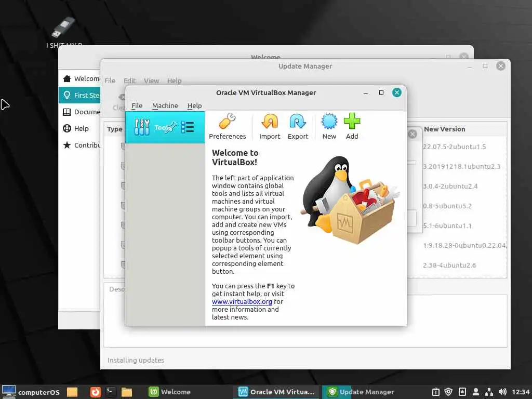The height and width of the screenshot is (399, 532).
Task: Click the network tray icon
Action: [x=489, y=392]
